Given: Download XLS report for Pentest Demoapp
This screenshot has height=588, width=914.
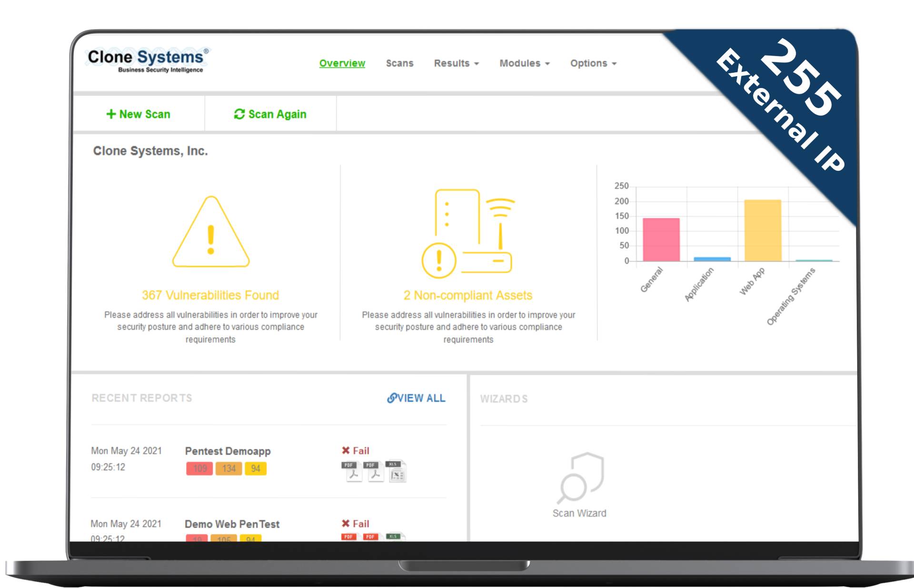Looking at the screenshot, I should pyautogui.click(x=396, y=471).
